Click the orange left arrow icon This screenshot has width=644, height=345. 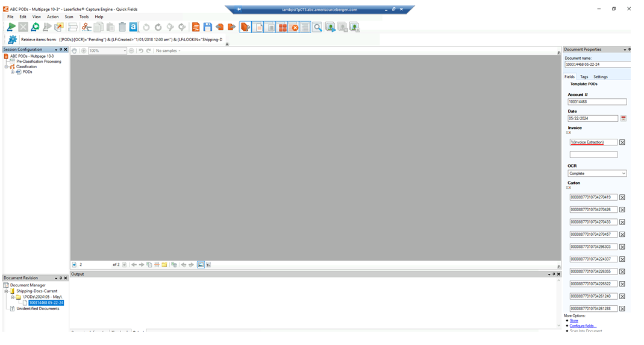tap(220, 27)
